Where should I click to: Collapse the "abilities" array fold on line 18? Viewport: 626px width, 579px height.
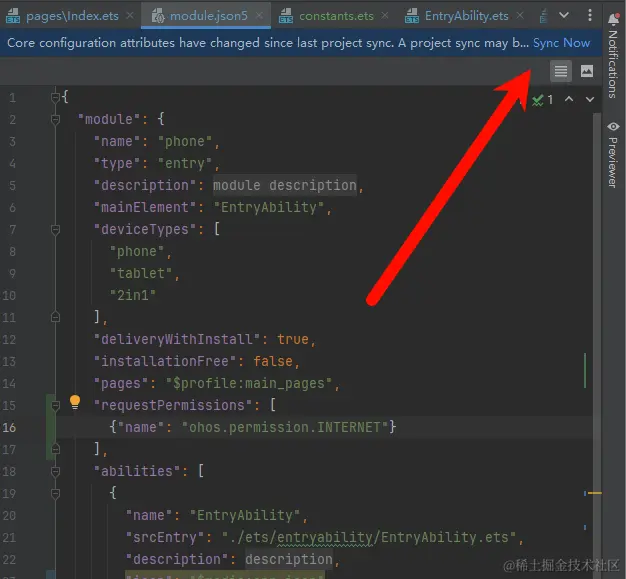[55, 472]
